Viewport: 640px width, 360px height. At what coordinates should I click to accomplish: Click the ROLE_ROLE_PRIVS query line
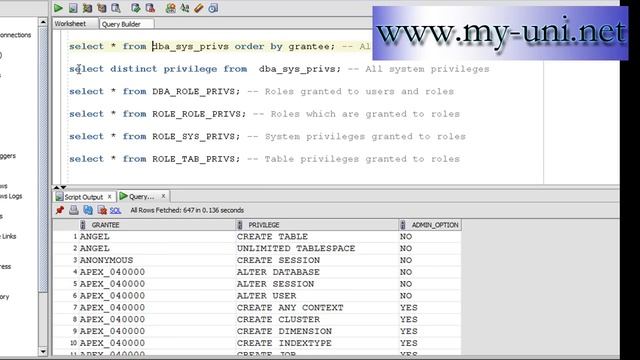click(264, 114)
